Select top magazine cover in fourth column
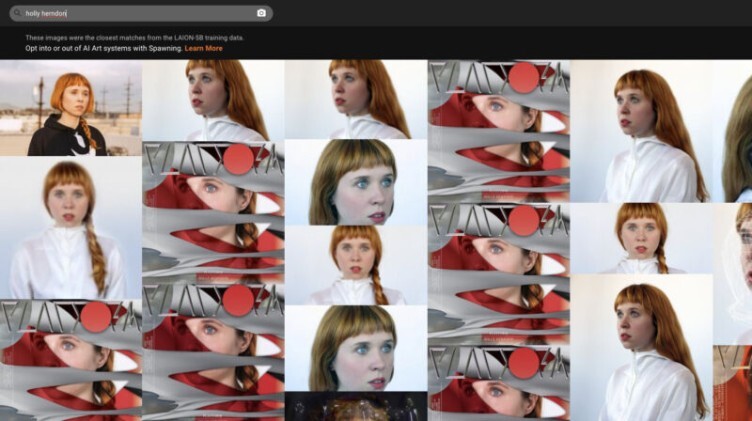 click(499, 130)
